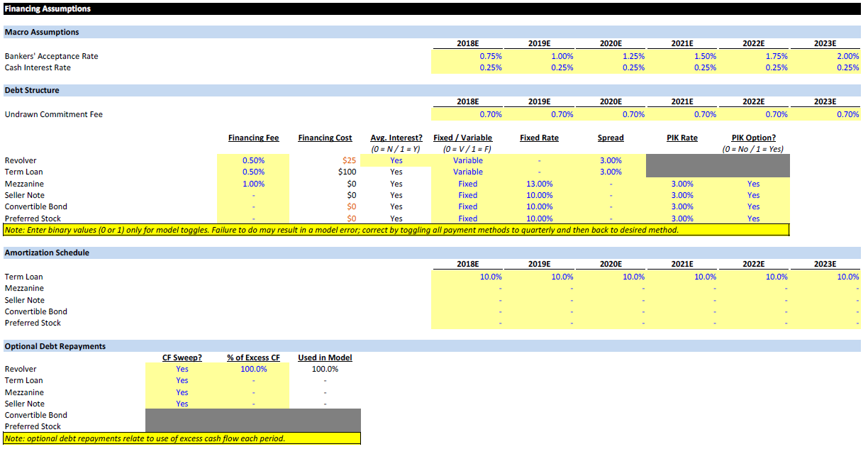Select the 2018E Undrawn Commitment Fee cell
Image resolution: width=868 pixels, height=449 pixels.
(x=467, y=114)
